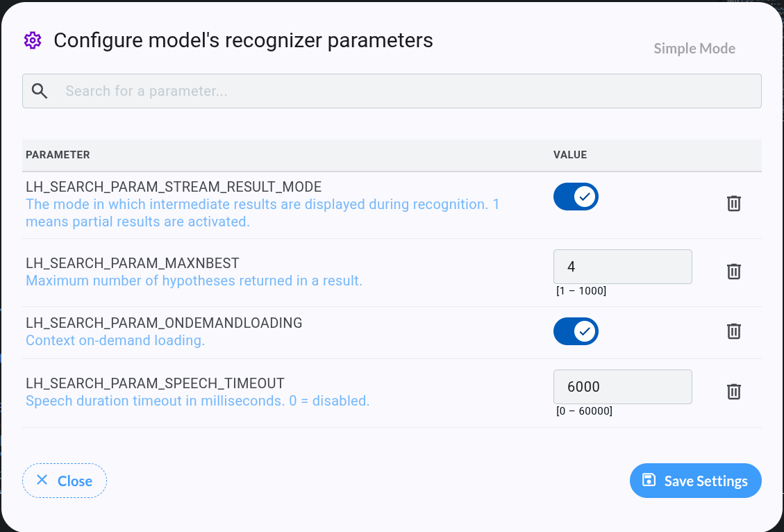Click the MAXNBEST value field showing 4

(x=622, y=267)
